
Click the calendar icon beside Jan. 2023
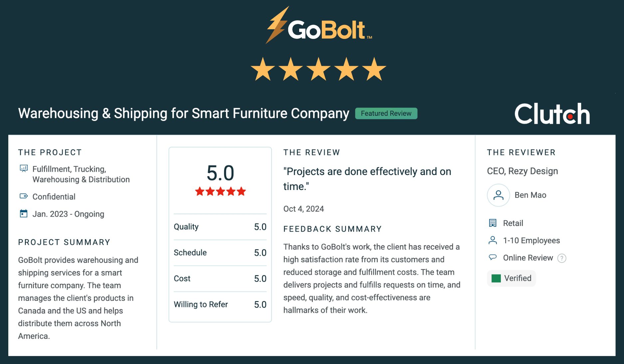[x=24, y=214]
